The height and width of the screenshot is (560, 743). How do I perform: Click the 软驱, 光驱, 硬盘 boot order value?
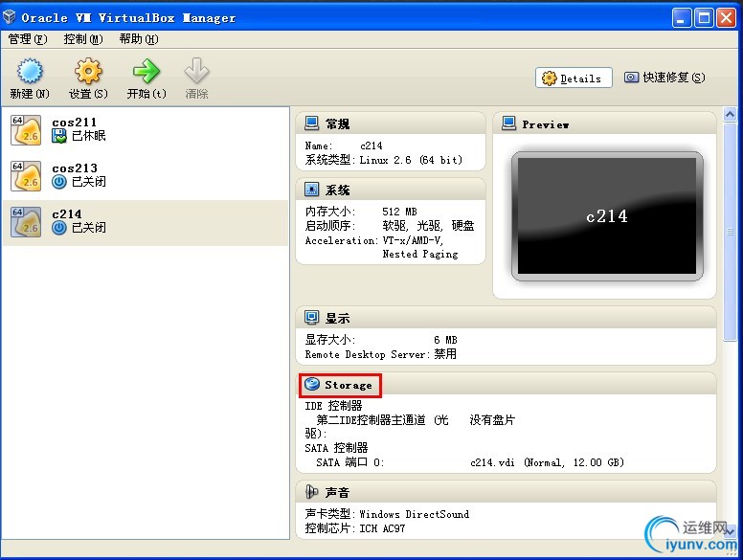coord(428,226)
